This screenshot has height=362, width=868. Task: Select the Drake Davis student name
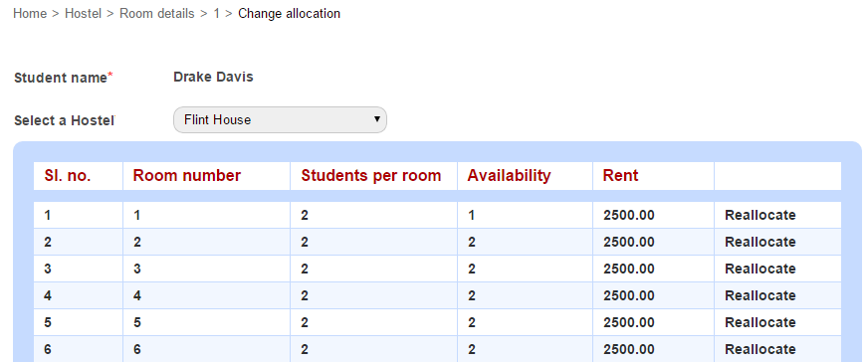pyautogui.click(x=213, y=77)
